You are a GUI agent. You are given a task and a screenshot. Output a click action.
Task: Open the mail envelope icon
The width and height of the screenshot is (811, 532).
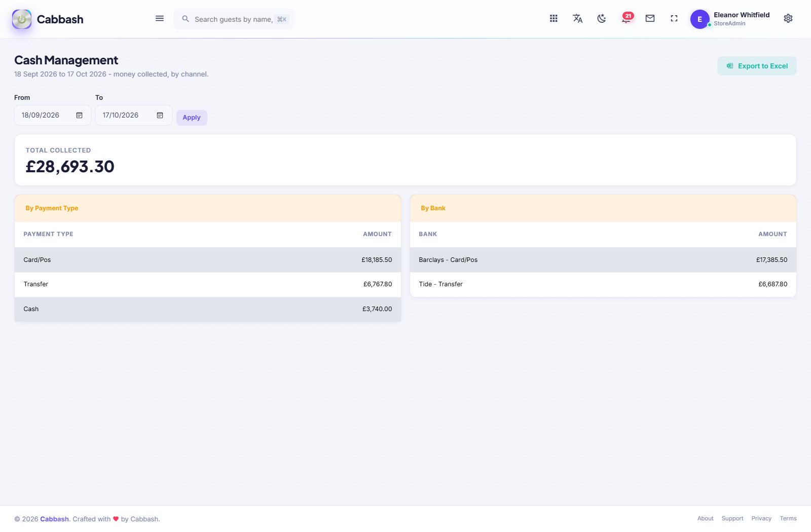pos(650,18)
